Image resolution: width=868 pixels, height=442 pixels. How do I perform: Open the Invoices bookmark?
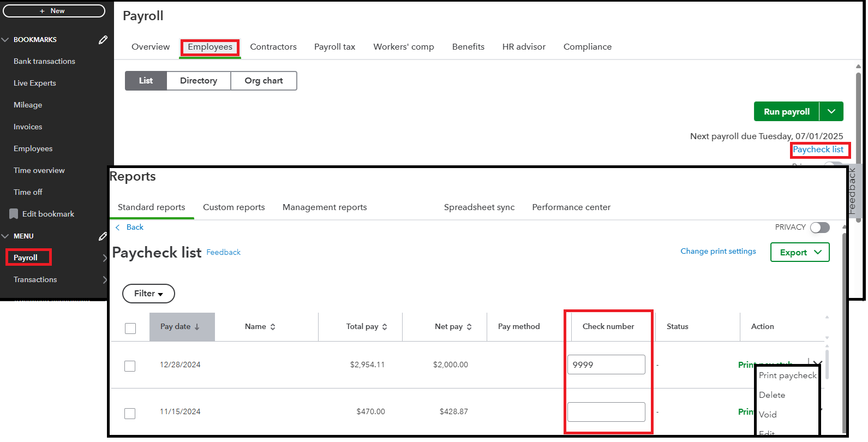pos(28,127)
